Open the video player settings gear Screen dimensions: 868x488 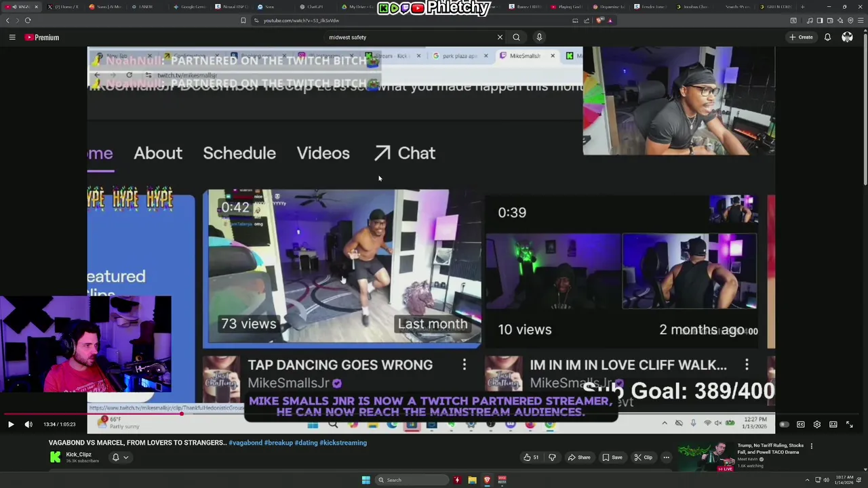click(817, 424)
